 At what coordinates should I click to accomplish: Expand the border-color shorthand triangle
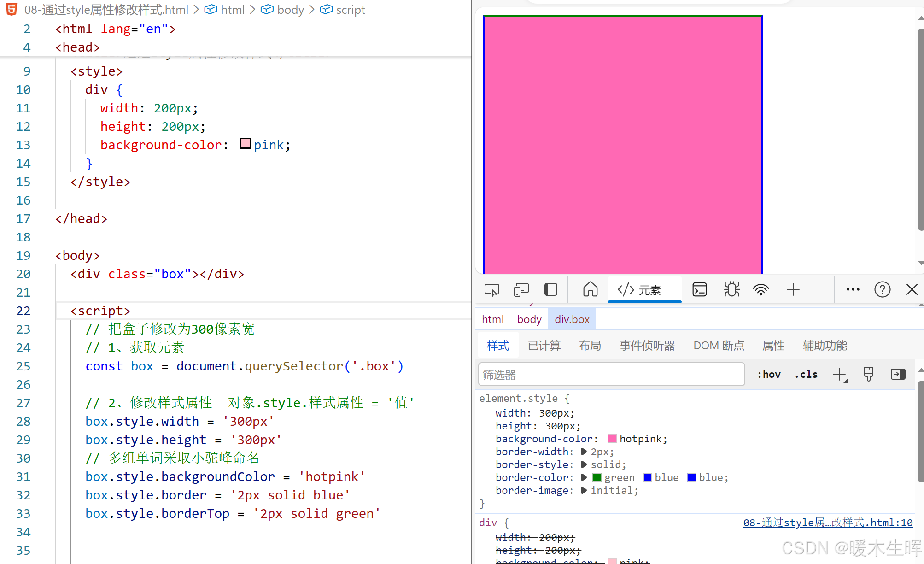point(584,478)
